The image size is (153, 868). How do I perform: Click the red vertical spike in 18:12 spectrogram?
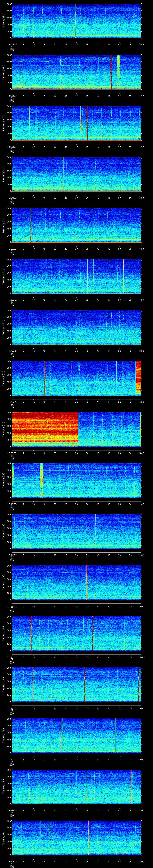86,583
